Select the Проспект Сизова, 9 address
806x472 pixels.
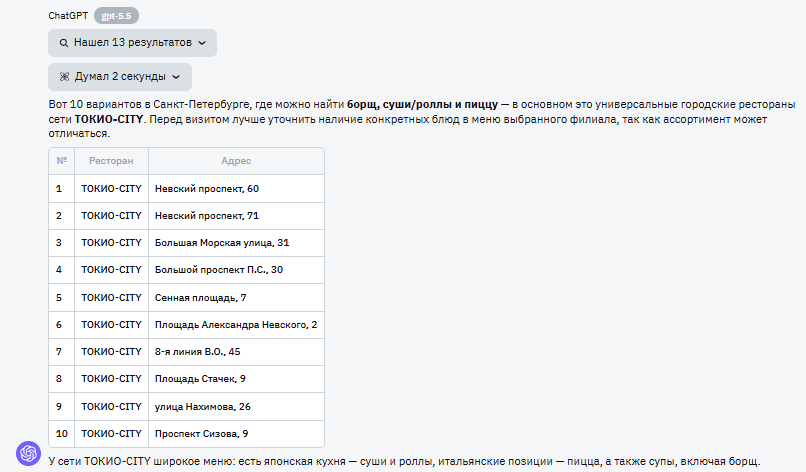[x=202, y=434]
